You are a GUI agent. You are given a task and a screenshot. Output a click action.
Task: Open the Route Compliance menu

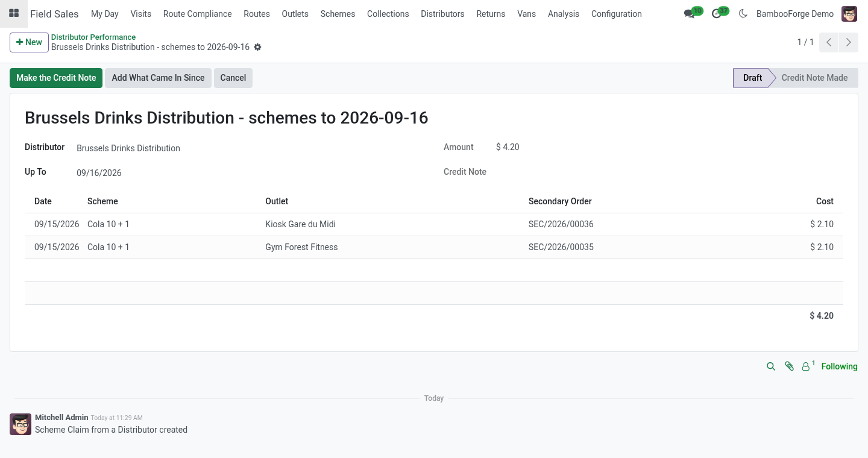197,14
